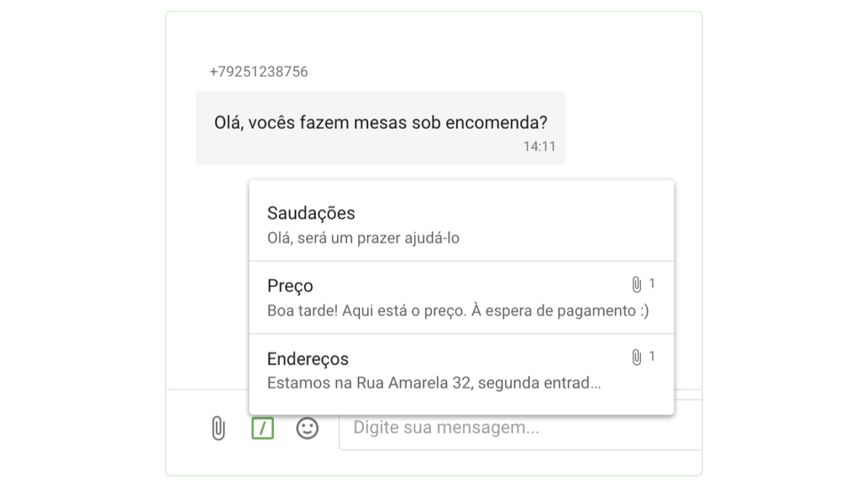Click the paperclip icon next to Endereços

point(637,357)
